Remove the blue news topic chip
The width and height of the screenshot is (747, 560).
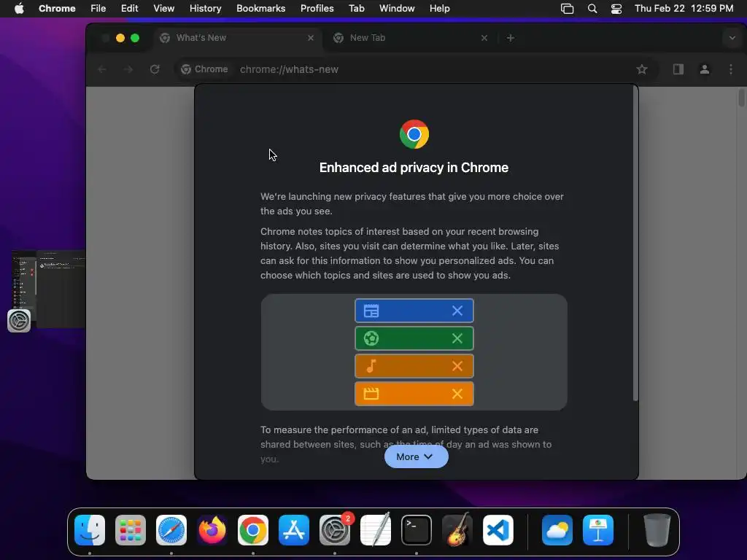[x=457, y=311]
